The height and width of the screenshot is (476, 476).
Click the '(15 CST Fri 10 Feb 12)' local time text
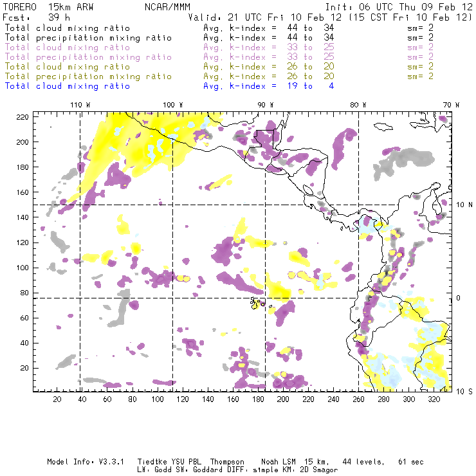(410, 17)
